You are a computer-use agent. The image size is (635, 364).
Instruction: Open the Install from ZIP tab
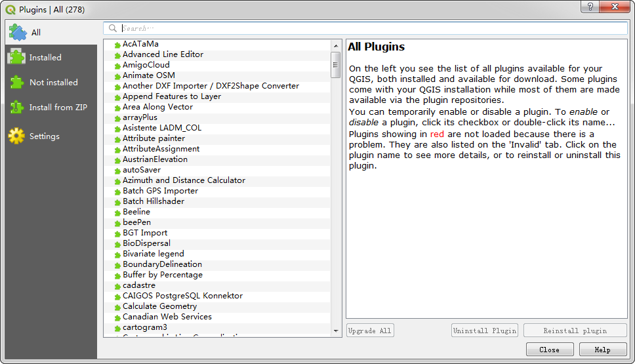51,108
